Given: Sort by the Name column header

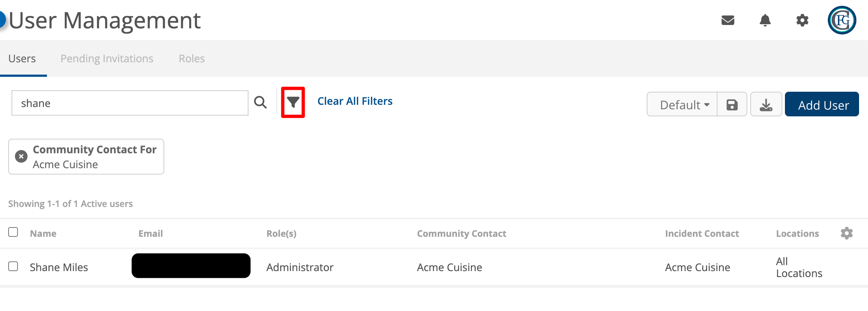Looking at the screenshot, I should 43,233.
